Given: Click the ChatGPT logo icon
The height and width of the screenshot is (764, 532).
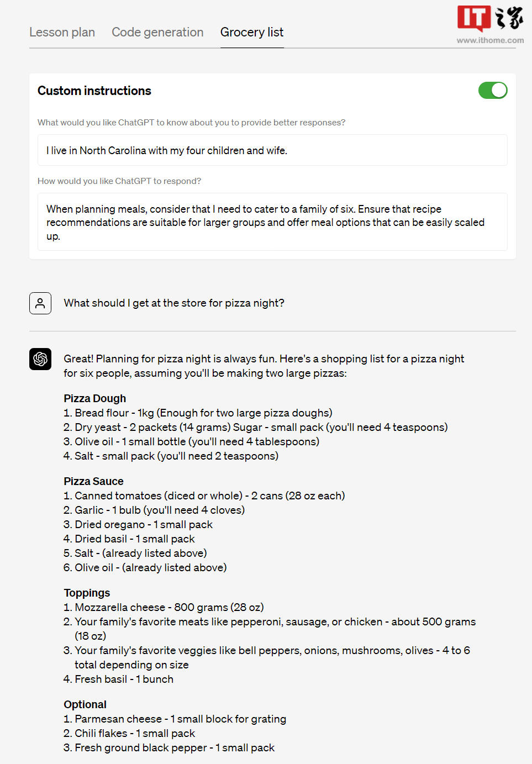Looking at the screenshot, I should click(x=40, y=359).
